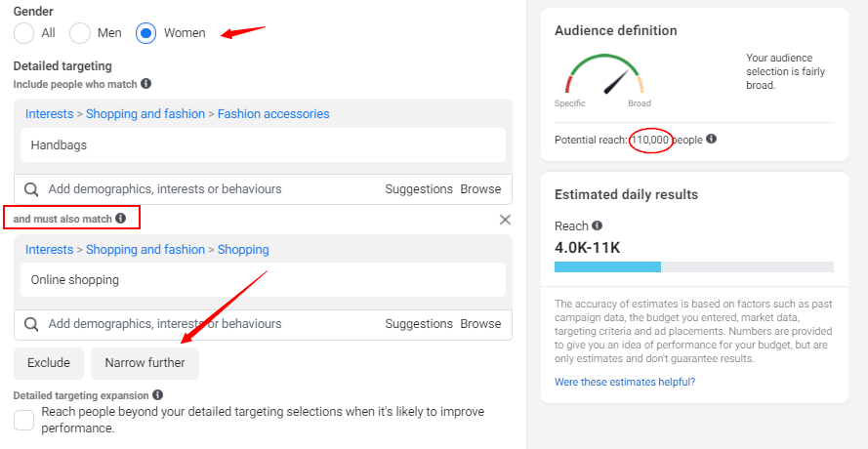Click info icon beside Detailed targeting expansion

(158, 395)
